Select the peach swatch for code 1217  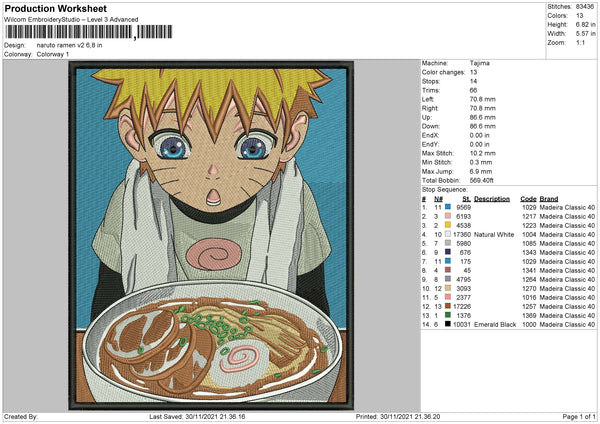pos(448,216)
